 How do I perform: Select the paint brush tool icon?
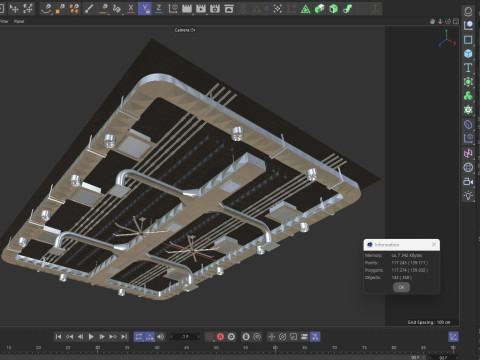89,8
